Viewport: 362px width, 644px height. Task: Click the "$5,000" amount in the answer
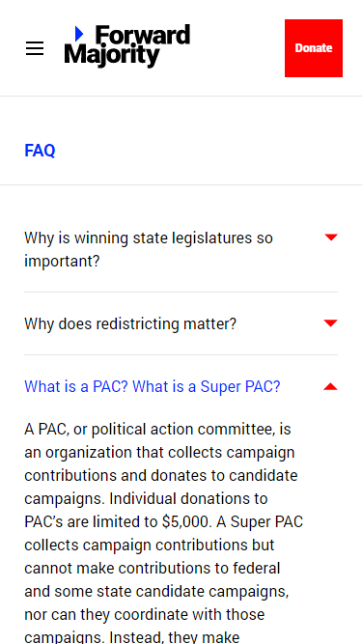[x=185, y=521]
